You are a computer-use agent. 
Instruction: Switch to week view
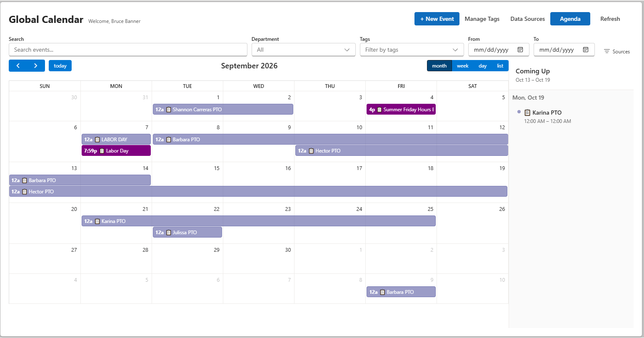tap(462, 66)
